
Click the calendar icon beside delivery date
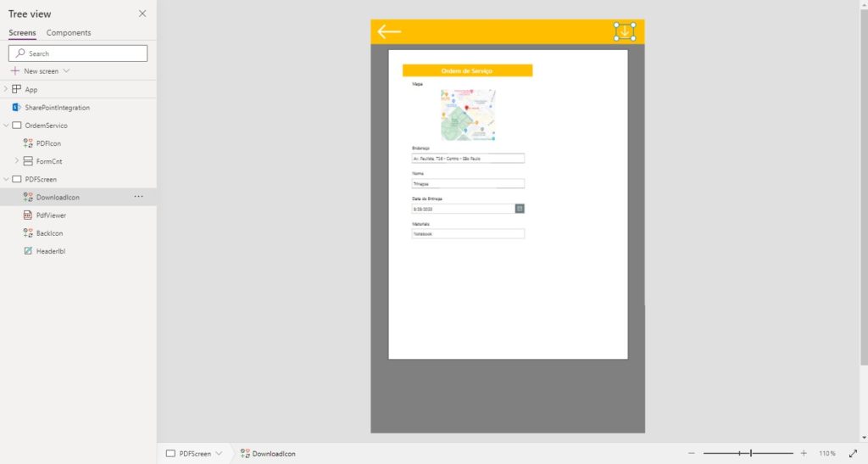(520, 209)
